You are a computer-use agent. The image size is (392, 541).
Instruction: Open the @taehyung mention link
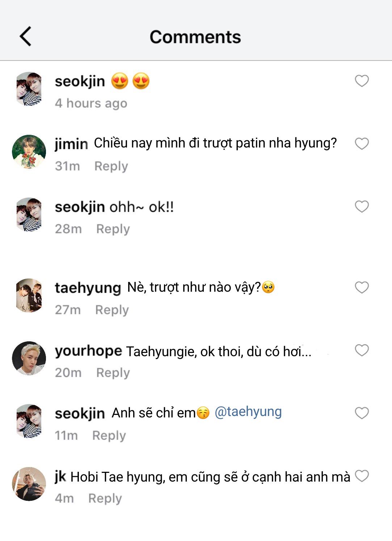click(x=248, y=412)
